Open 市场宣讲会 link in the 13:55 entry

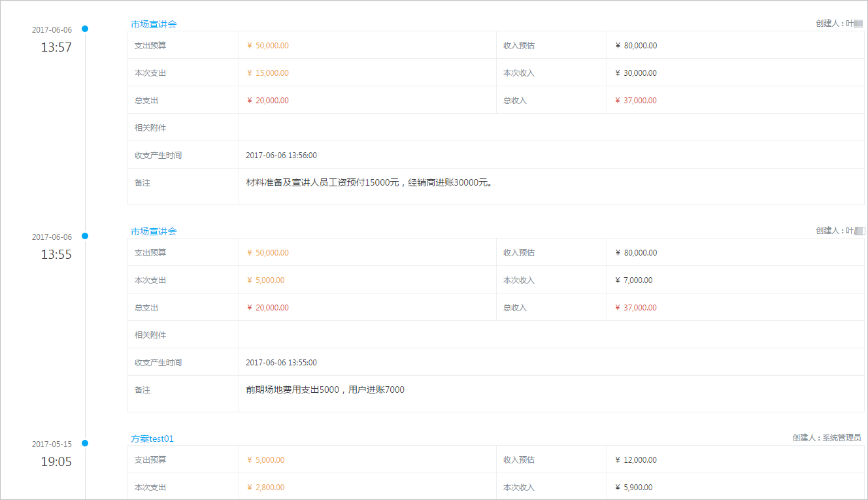click(154, 231)
